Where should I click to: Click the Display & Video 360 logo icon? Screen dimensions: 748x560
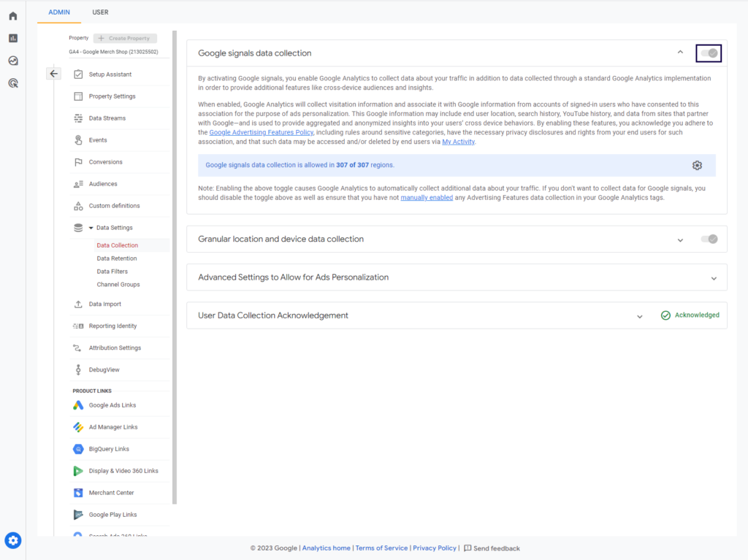(78, 471)
